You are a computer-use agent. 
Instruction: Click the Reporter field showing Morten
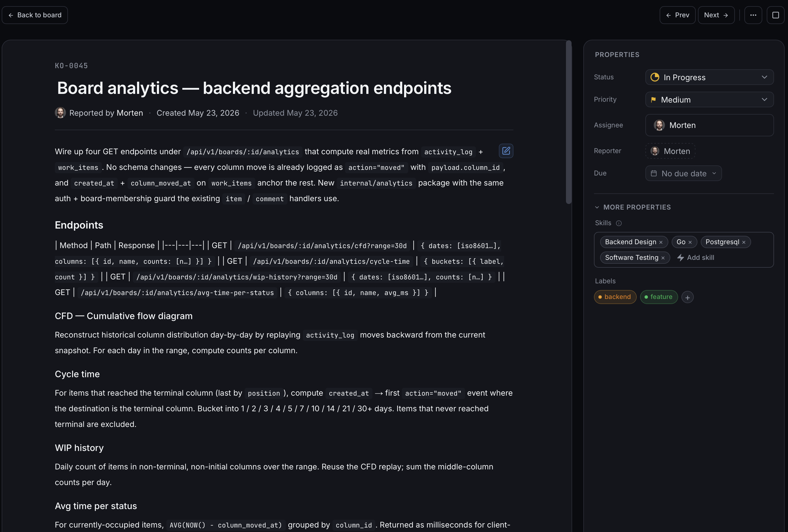670,151
